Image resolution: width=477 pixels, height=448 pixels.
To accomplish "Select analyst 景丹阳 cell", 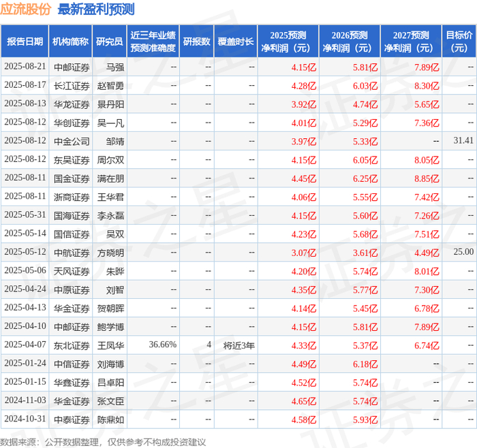I will (110, 104).
